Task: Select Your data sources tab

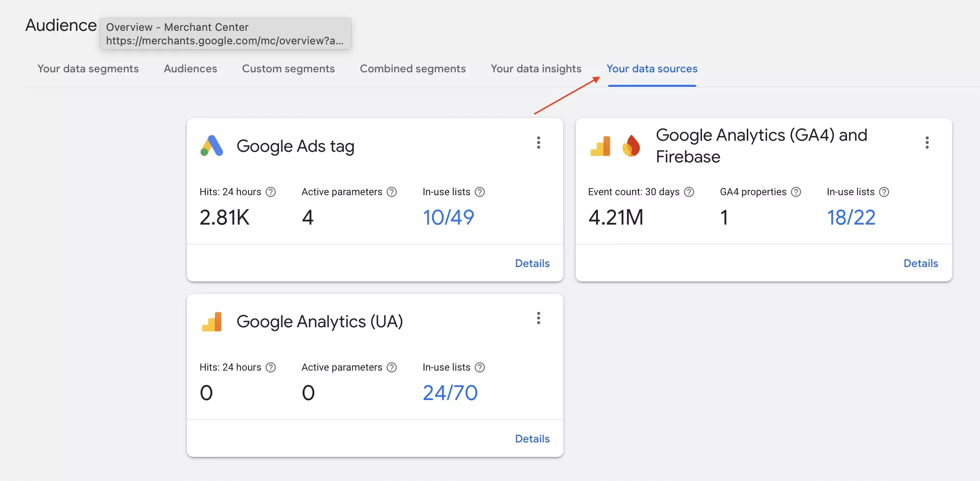Action: click(652, 68)
